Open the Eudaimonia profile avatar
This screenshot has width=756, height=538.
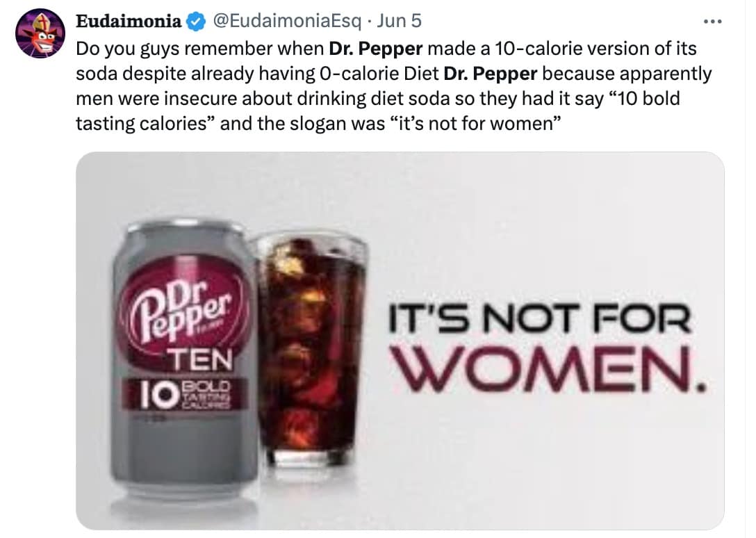click(x=35, y=35)
